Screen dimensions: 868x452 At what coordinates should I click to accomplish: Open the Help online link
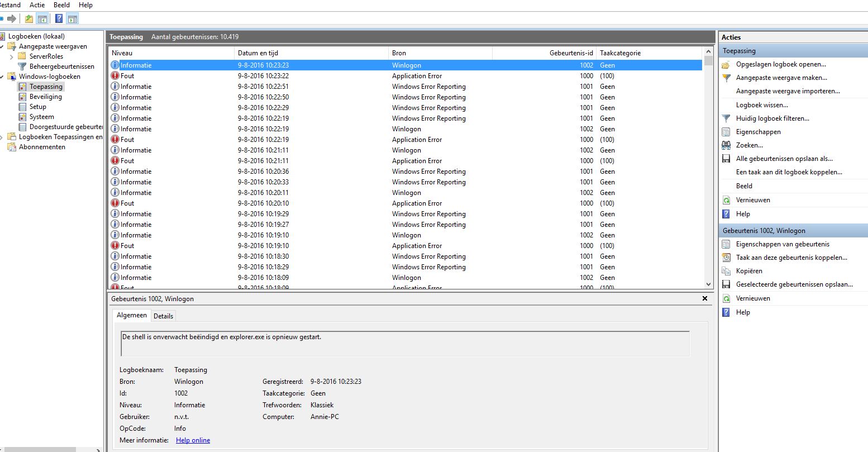(193, 440)
